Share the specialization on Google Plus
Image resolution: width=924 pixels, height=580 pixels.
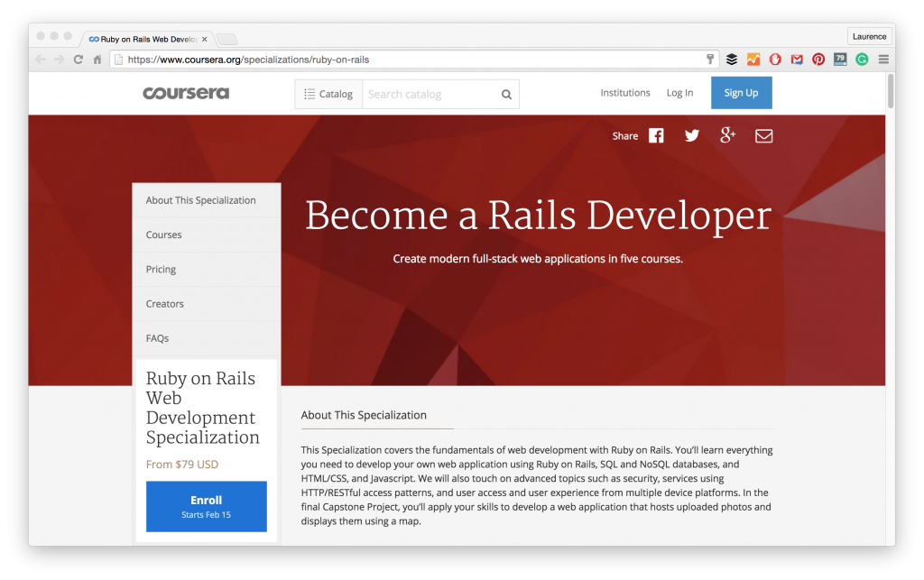click(728, 135)
